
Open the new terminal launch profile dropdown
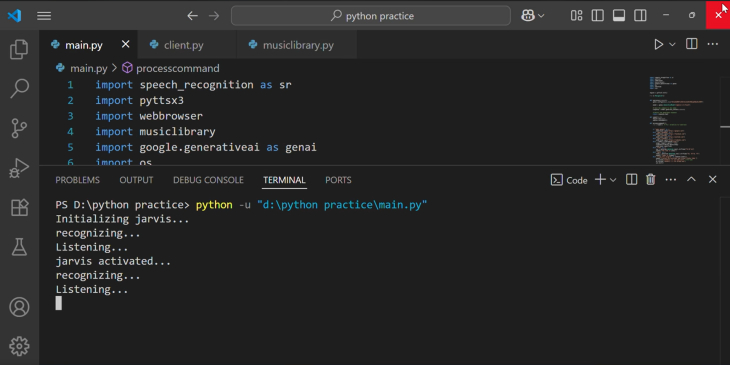[x=613, y=180]
